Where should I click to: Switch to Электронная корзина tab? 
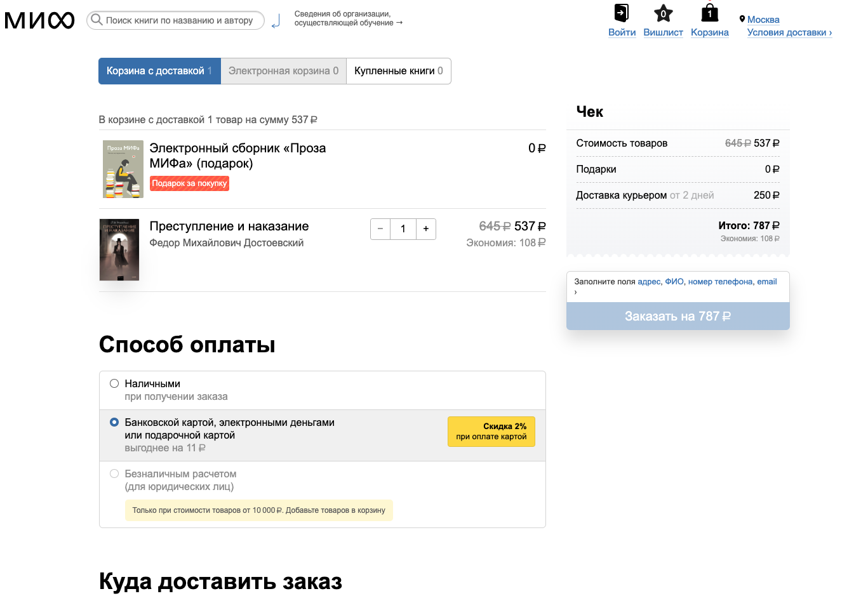click(283, 71)
